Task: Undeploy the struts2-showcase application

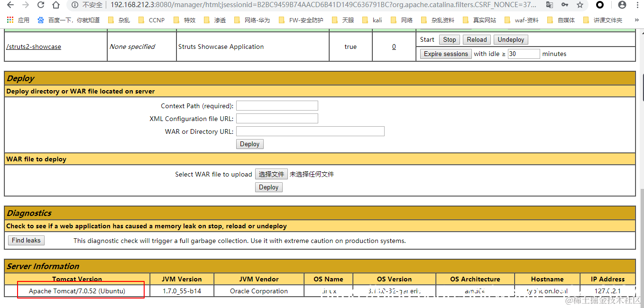Action: pos(511,40)
